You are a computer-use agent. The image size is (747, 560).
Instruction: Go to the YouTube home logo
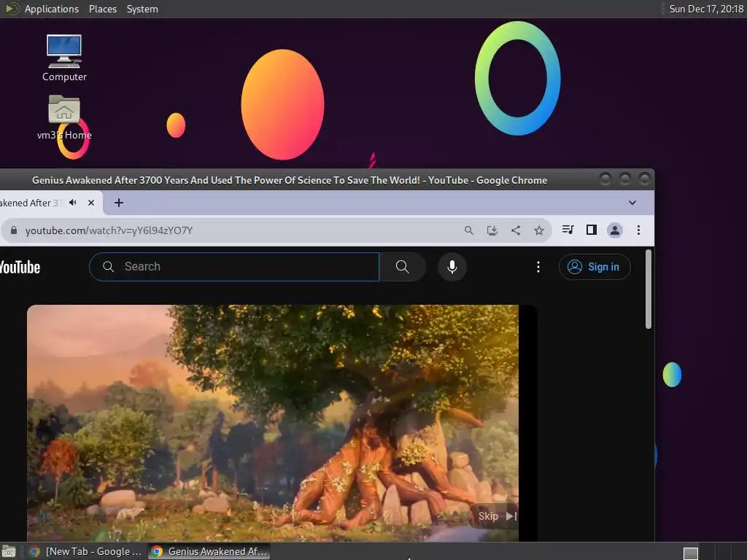(20, 267)
